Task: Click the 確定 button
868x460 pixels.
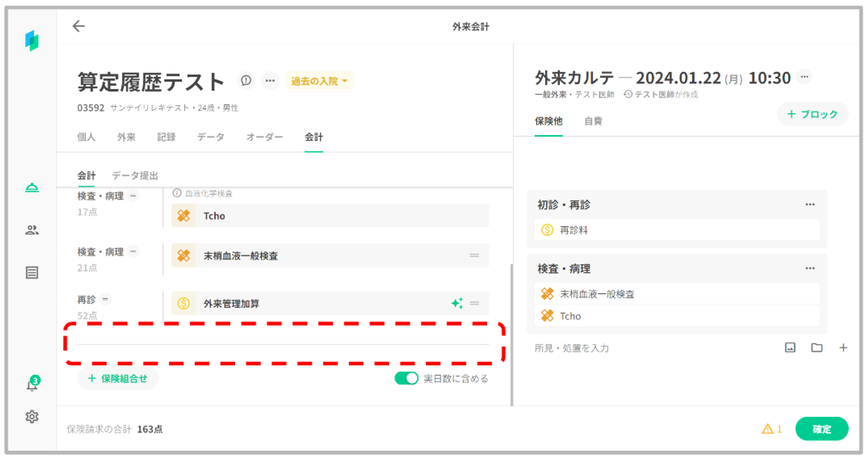Action: 822,429
